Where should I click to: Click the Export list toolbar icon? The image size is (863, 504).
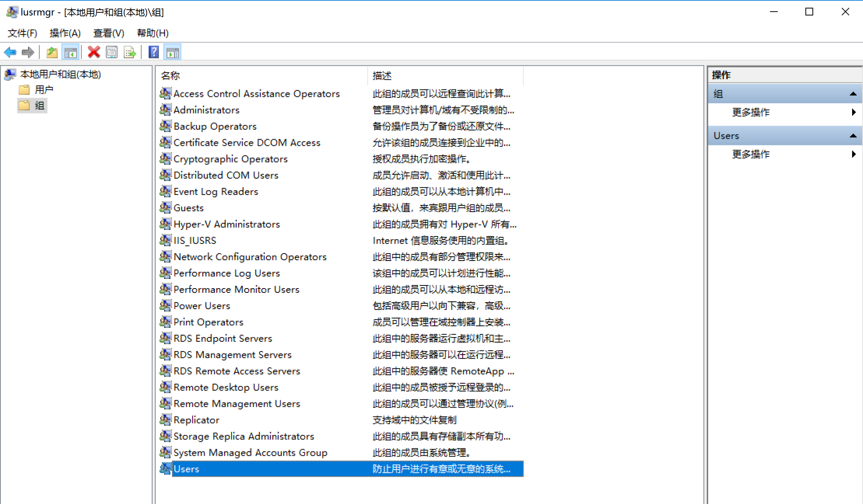point(130,52)
